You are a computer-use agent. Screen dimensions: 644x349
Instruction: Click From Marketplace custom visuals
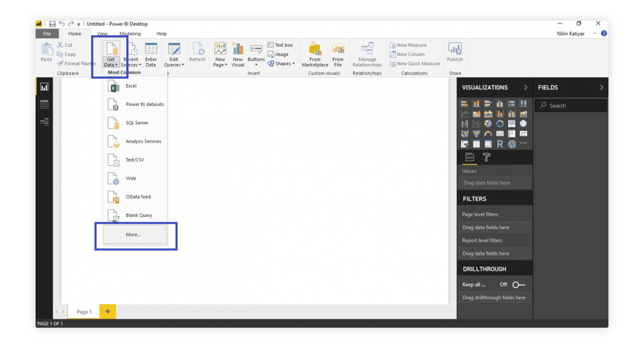(315, 54)
